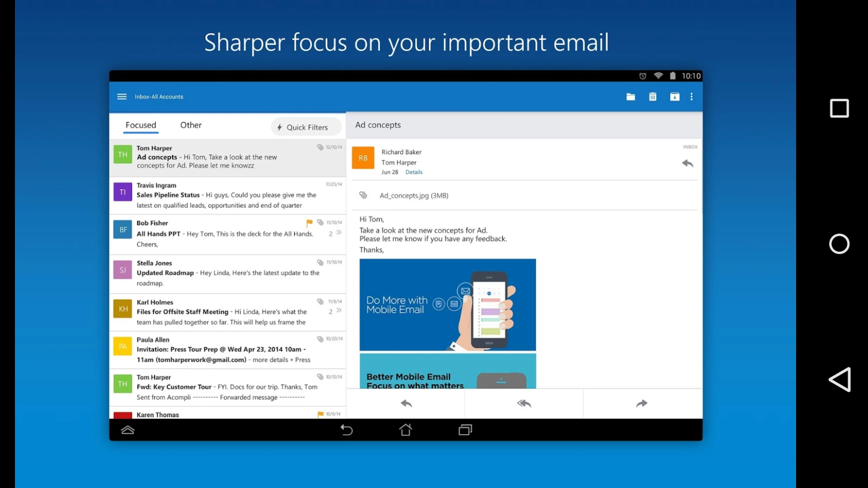Switch to the Other tab

pyautogui.click(x=191, y=125)
